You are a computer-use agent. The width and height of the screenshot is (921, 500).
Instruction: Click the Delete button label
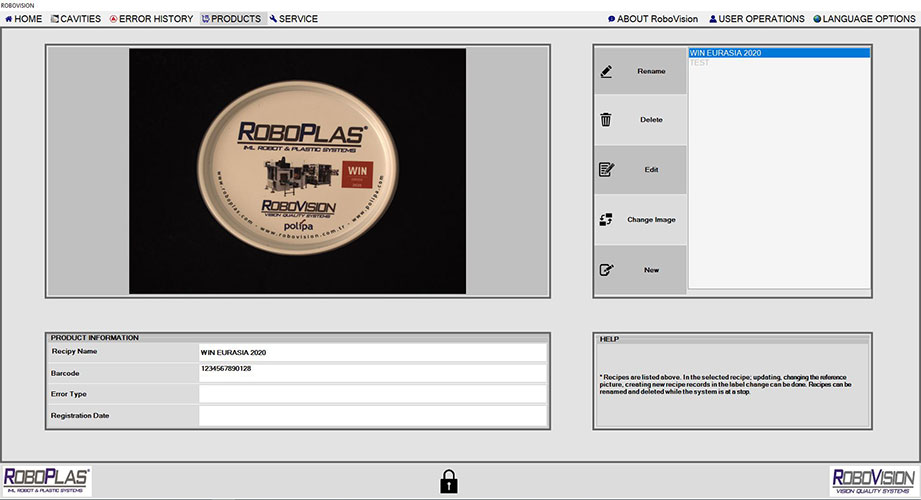[651, 120]
